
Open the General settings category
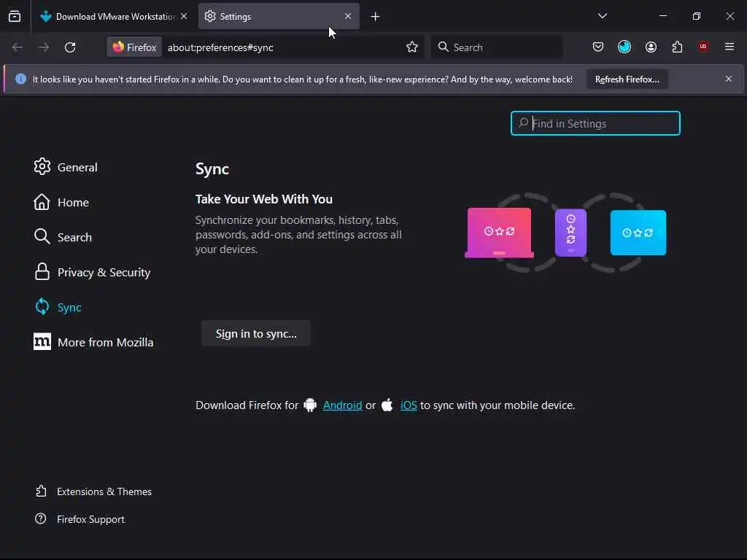[66, 167]
